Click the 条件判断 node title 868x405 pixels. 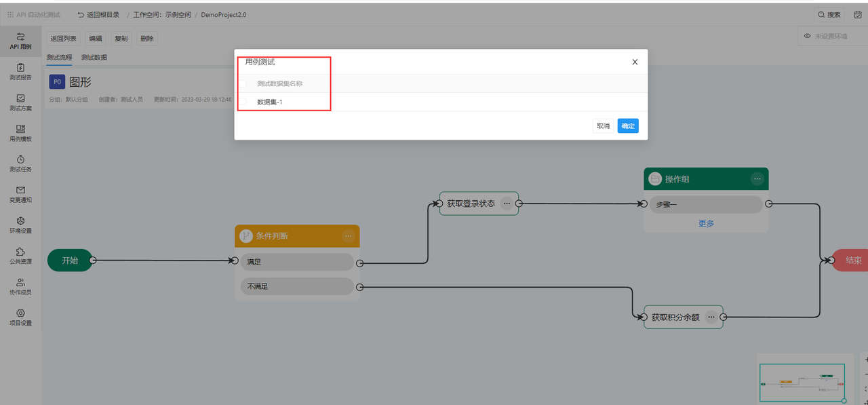(x=272, y=236)
